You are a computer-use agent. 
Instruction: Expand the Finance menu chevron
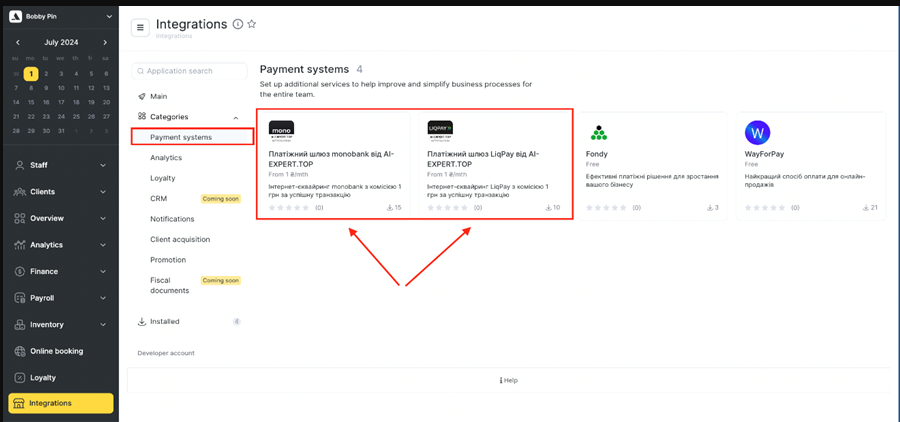pos(103,272)
